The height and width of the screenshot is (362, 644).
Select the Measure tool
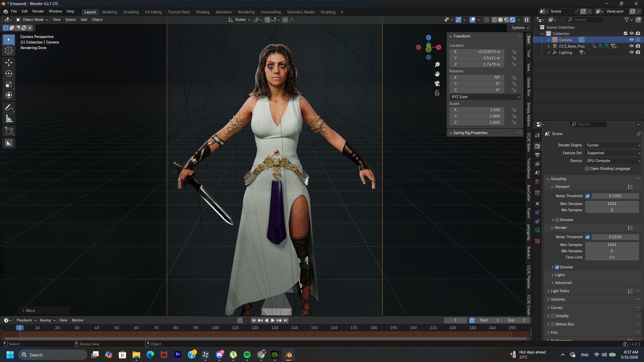tap(9, 119)
